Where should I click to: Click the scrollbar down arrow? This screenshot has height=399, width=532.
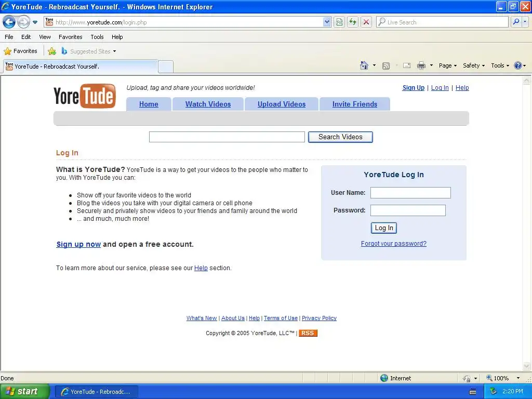coord(526,366)
